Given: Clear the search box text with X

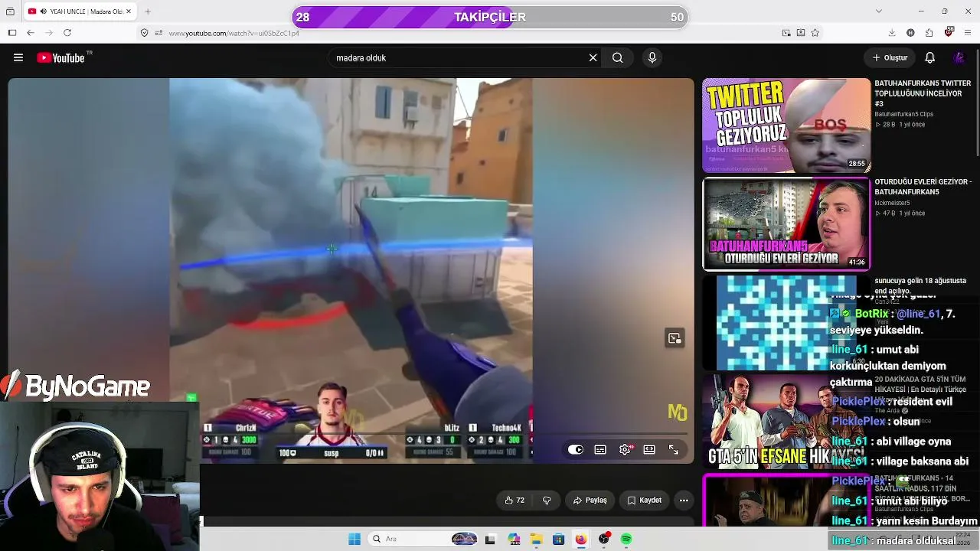Looking at the screenshot, I should [x=593, y=57].
